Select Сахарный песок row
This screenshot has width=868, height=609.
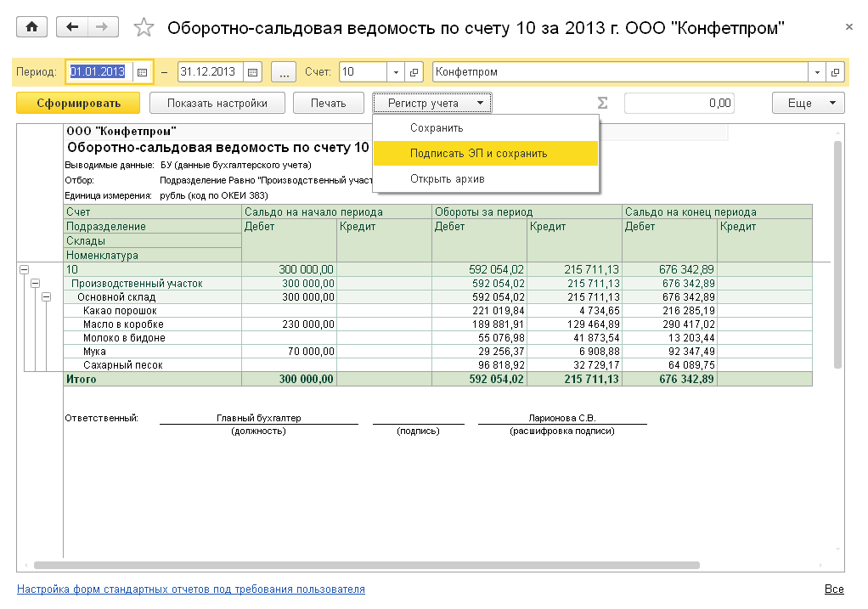tap(438, 365)
